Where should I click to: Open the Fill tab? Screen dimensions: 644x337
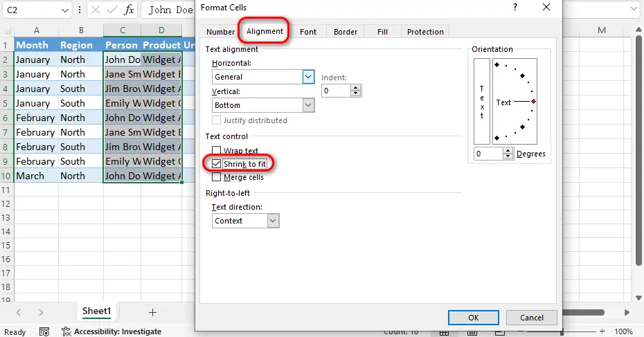click(x=382, y=32)
